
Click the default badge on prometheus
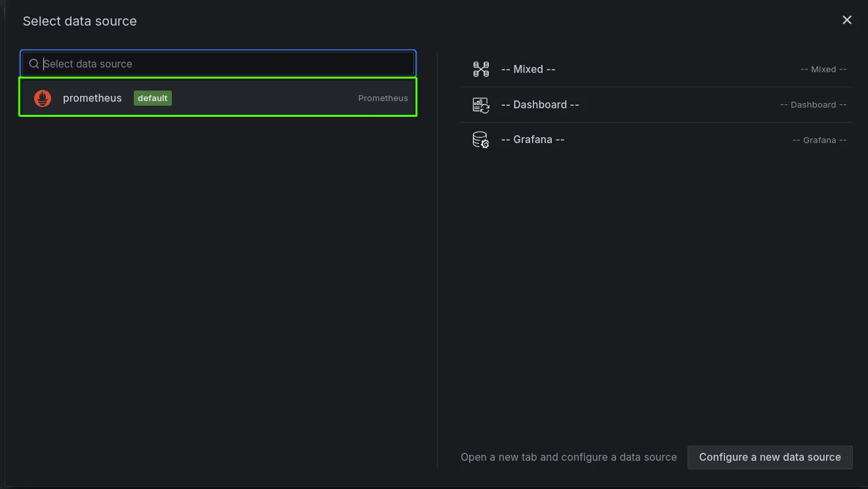(x=152, y=98)
